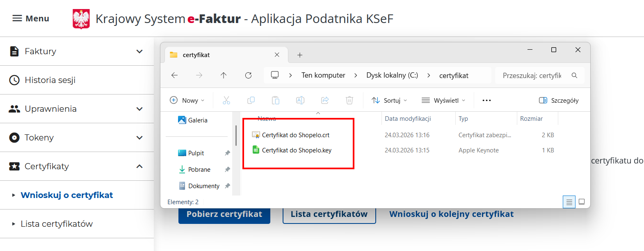The height and width of the screenshot is (251, 644).
Task: Click the Refresh icon in File Explorer
Action: [248, 75]
